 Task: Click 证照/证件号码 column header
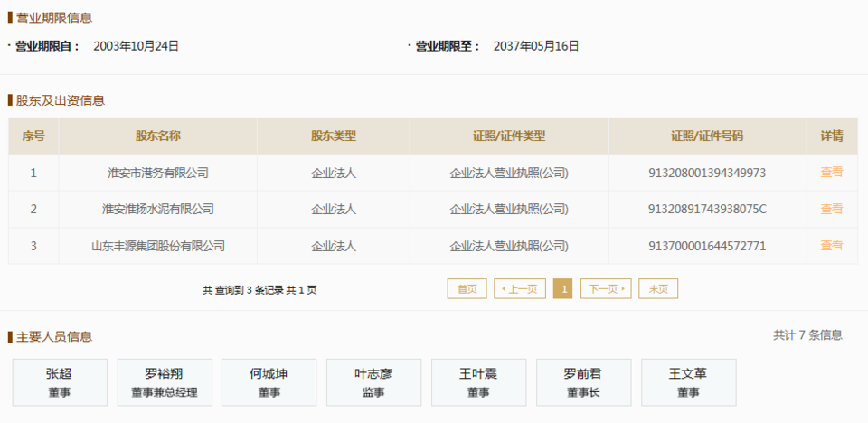tap(707, 136)
